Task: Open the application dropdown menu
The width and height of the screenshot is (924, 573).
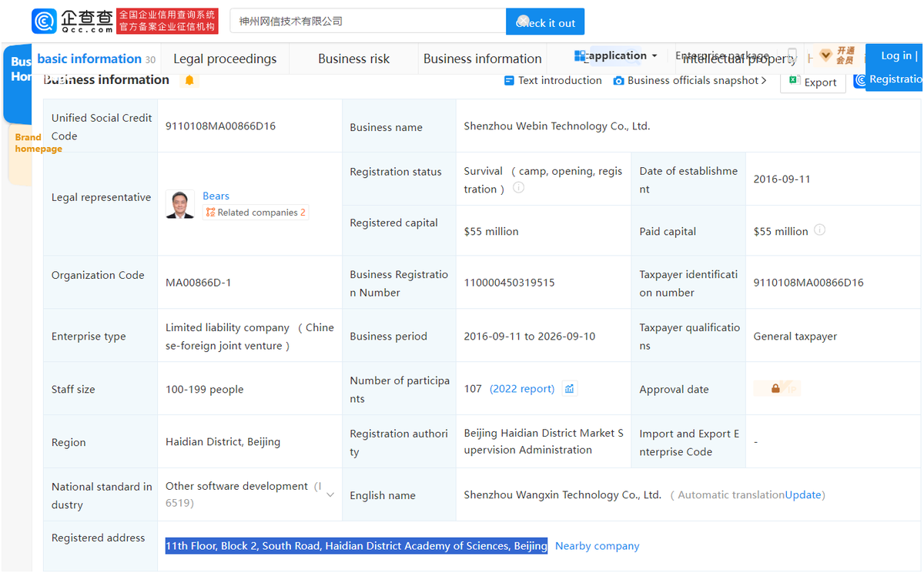Action: [615, 56]
